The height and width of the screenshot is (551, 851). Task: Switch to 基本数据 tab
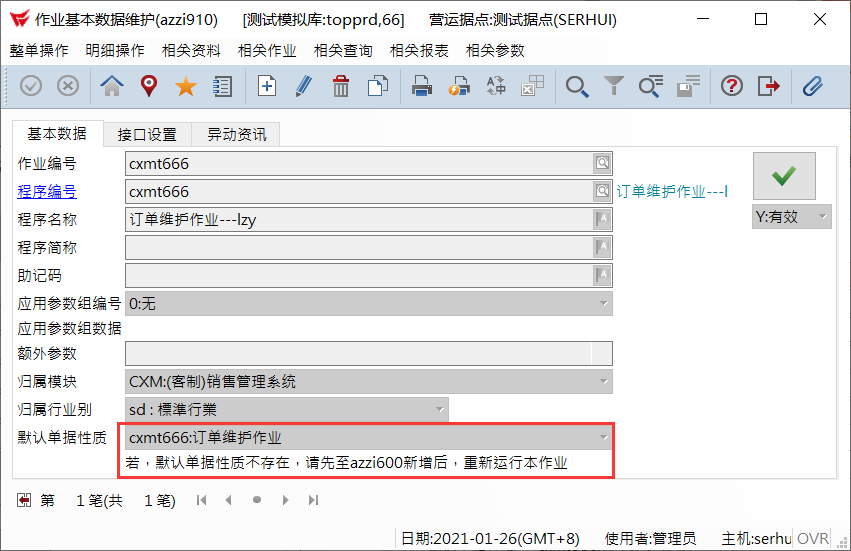(57, 134)
